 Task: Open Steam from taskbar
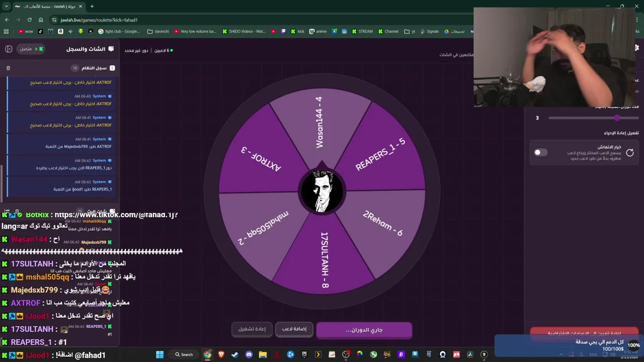click(235, 354)
